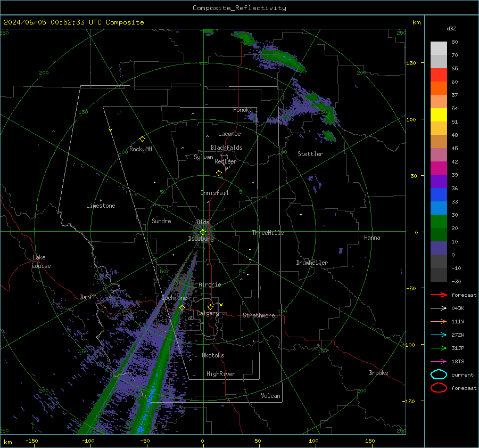Click the Okotoks label
This screenshot has width=479, height=448.
(x=213, y=355)
